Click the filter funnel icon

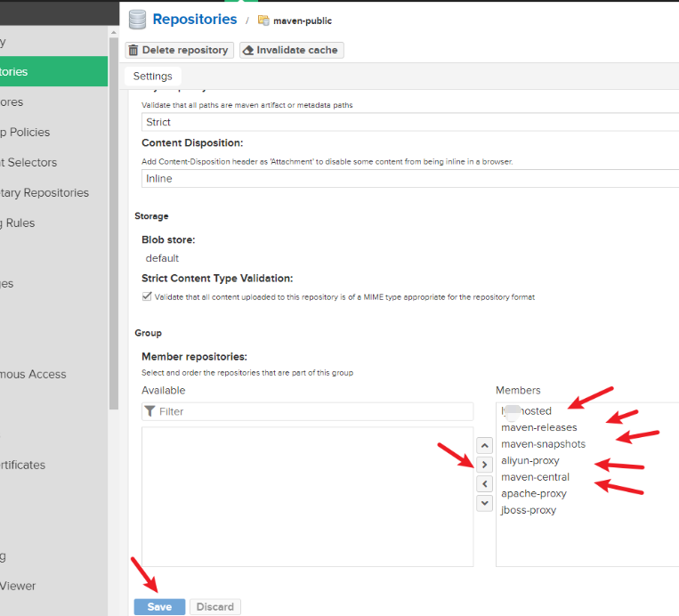click(x=150, y=411)
